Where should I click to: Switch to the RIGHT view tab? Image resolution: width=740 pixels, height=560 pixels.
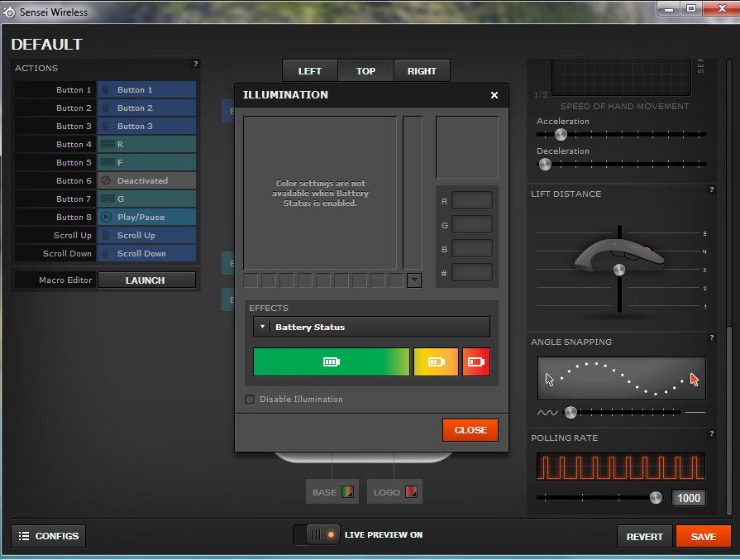[422, 71]
